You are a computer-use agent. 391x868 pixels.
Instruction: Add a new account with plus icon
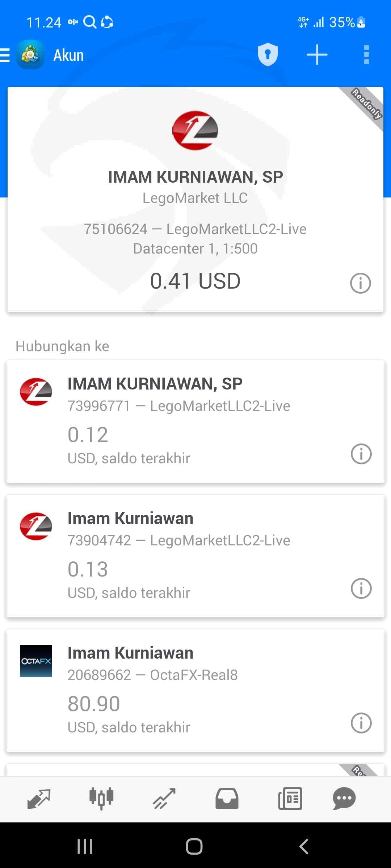point(317,55)
